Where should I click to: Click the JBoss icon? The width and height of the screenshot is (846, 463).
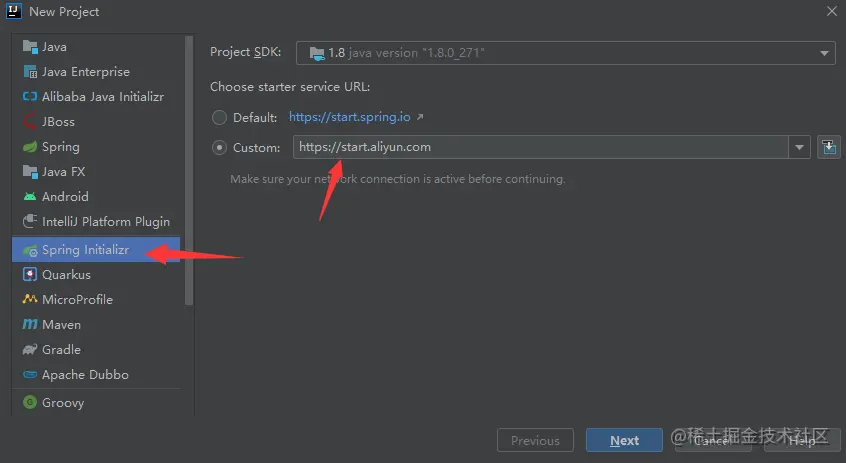click(x=30, y=121)
